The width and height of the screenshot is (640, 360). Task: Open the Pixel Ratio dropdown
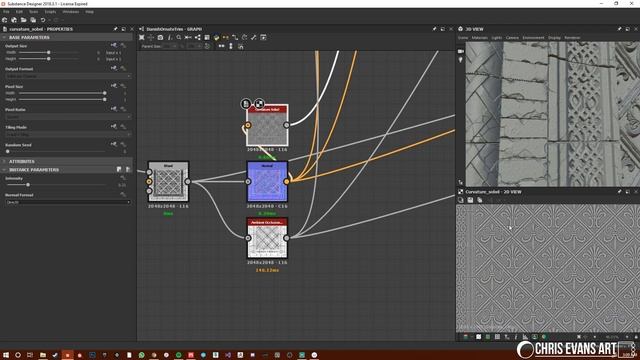pos(68,117)
